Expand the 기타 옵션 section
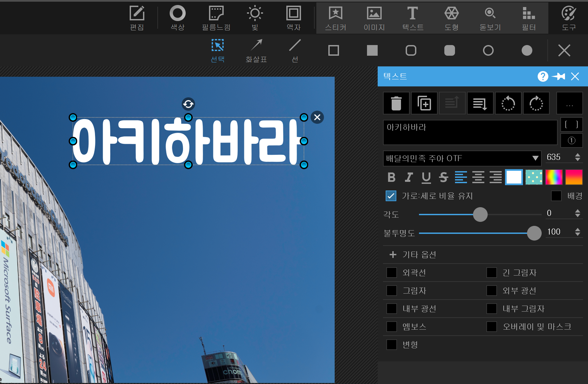The width and height of the screenshot is (588, 384). (413, 255)
